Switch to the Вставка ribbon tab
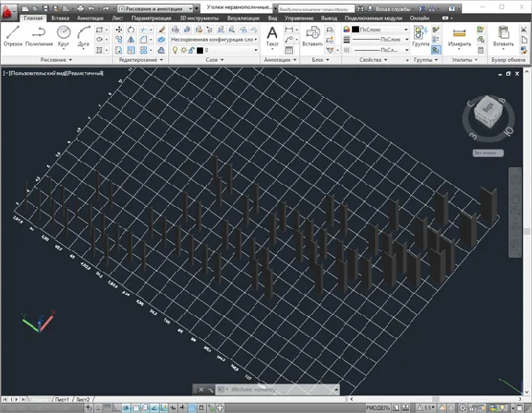Screen dimensions: 532x413 [60, 18]
